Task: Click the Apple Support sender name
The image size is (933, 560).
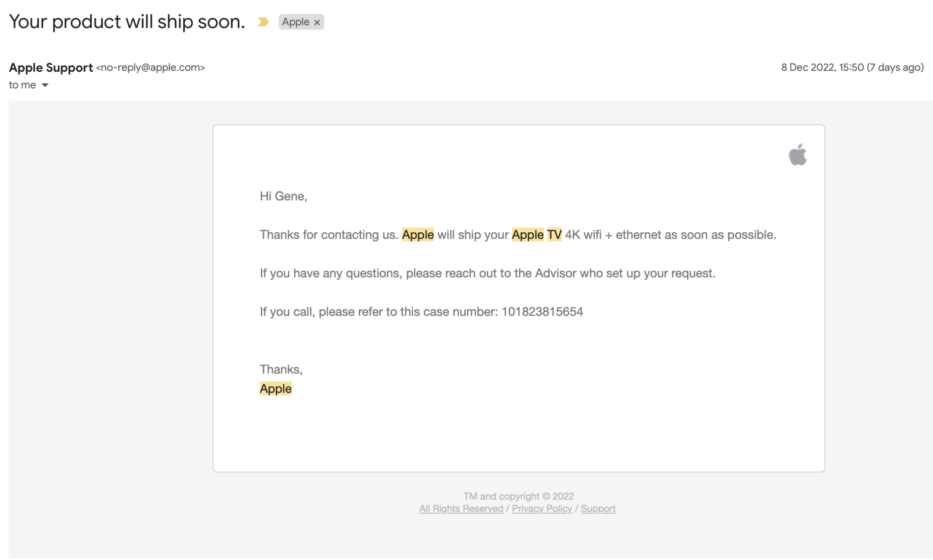Action: coord(51,68)
